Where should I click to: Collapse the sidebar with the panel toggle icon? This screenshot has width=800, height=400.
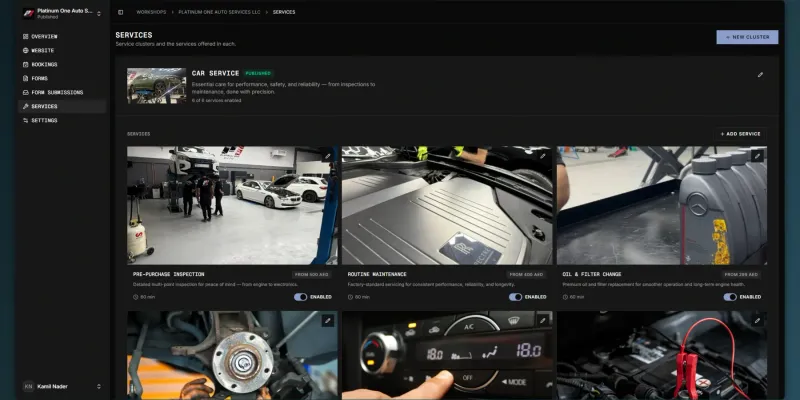[x=120, y=12]
